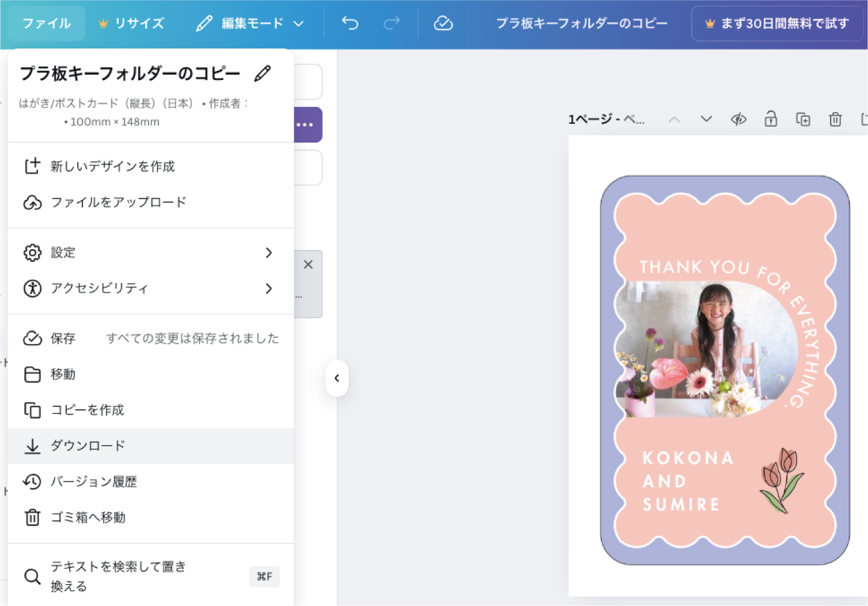Click the version history clock icon
868x606 pixels.
[x=32, y=482]
